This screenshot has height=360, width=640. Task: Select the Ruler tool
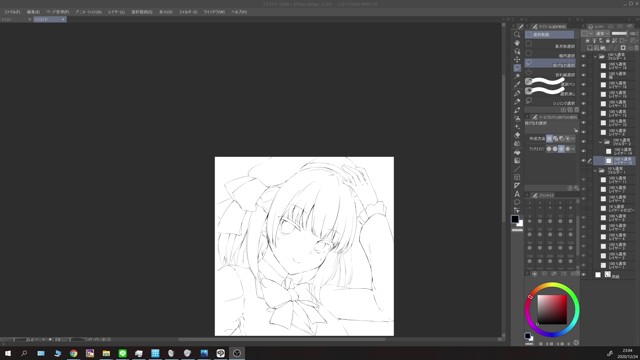coord(517,186)
